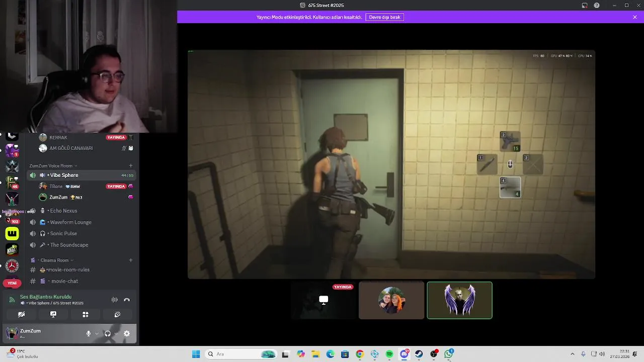Open Windows Start menu
The image size is (644, 362).
click(196, 354)
